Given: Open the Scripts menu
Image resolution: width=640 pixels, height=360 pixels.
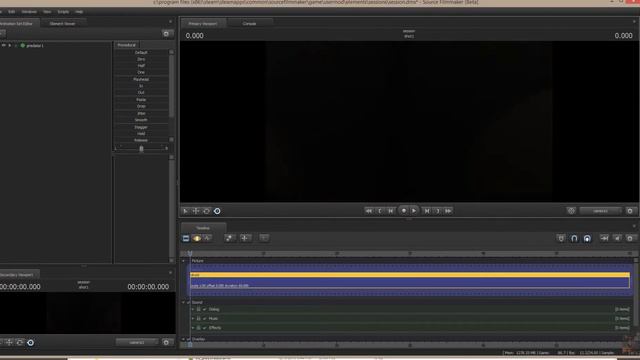Looking at the screenshot, I should point(63,12).
